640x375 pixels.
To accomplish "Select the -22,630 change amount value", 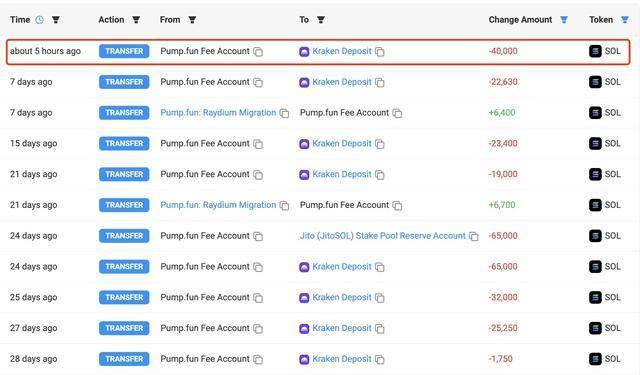I will point(503,82).
